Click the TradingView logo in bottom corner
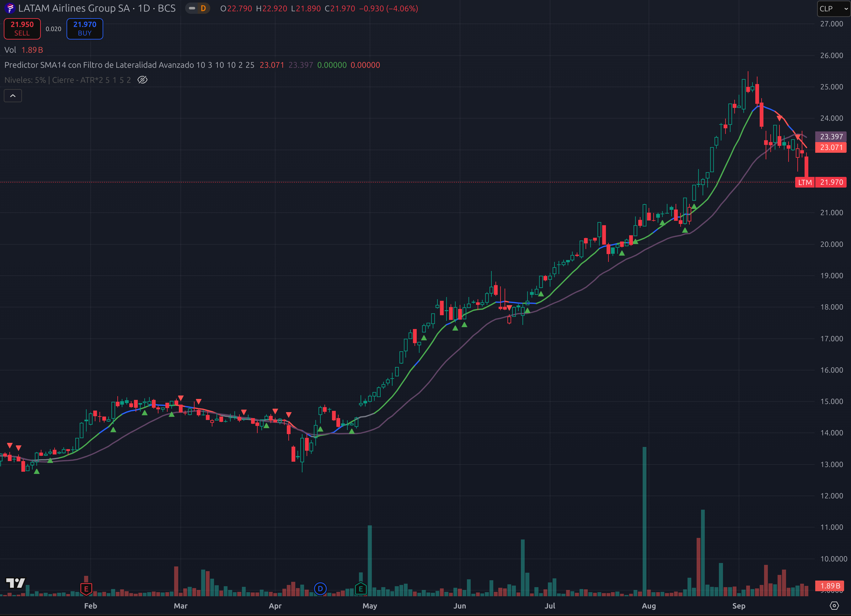This screenshot has width=851, height=616. click(16, 583)
